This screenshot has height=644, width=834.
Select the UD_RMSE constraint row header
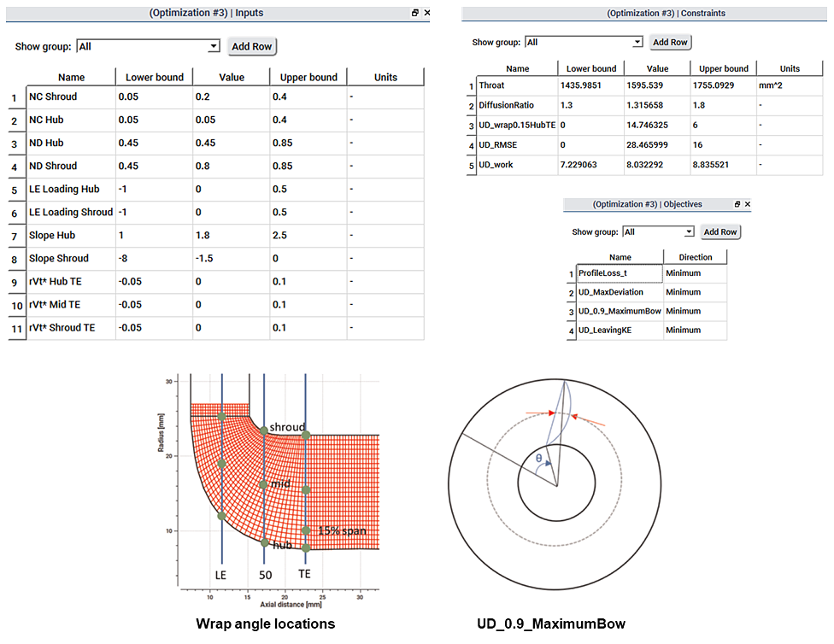tap(471, 143)
